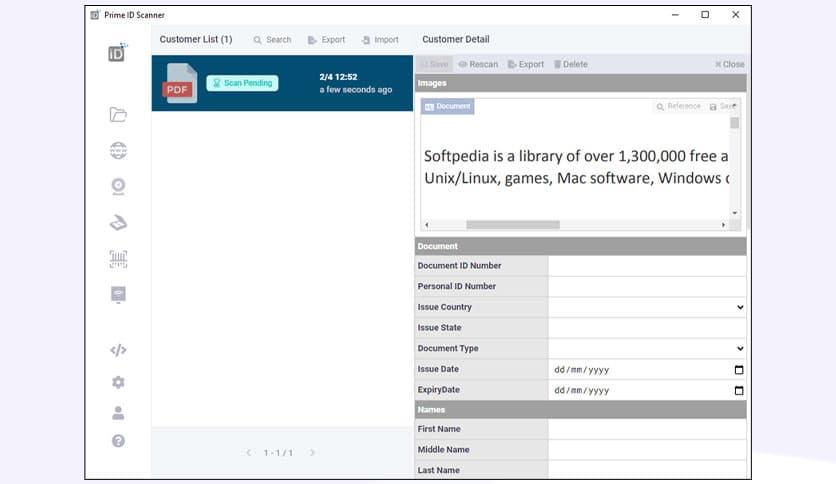Open the folder icon in sidebar

click(x=118, y=114)
